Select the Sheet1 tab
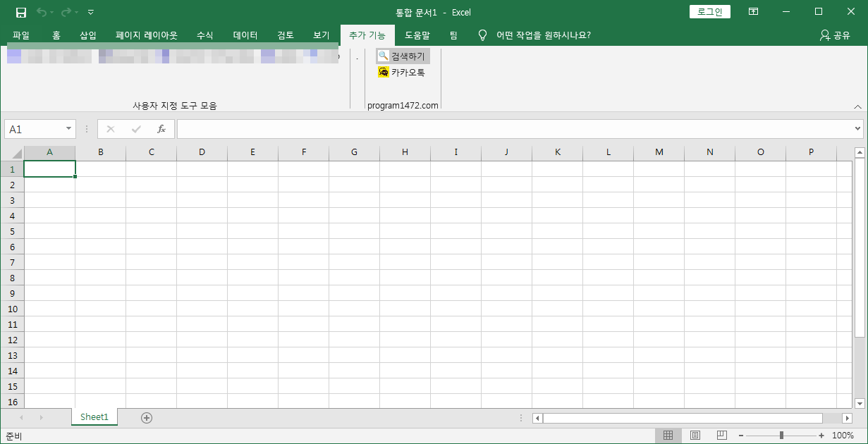 [x=94, y=417]
